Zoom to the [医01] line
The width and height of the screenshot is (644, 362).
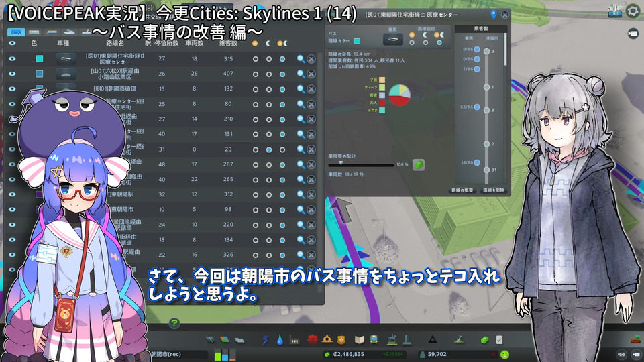(301, 59)
